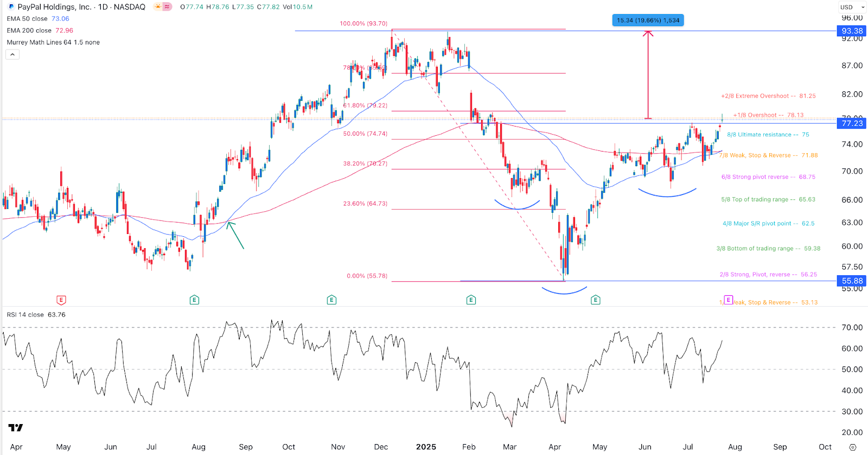
Task: Open the USD currency dropdown
Action: click(853, 7)
